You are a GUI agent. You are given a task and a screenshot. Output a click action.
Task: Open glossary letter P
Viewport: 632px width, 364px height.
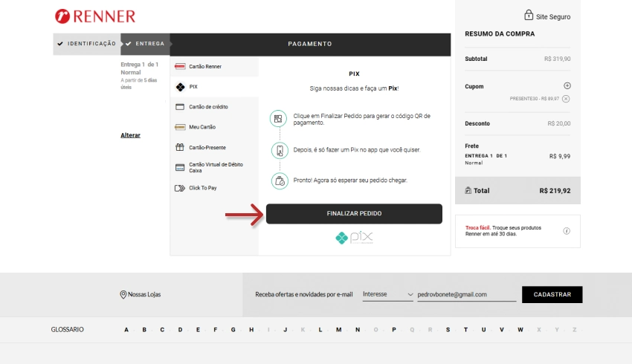pyautogui.click(x=394, y=330)
